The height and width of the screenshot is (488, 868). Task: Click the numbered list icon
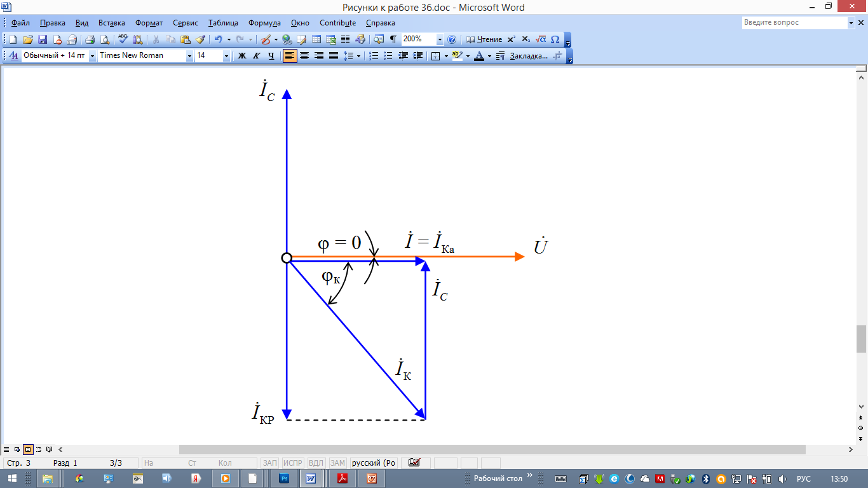(x=374, y=56)
